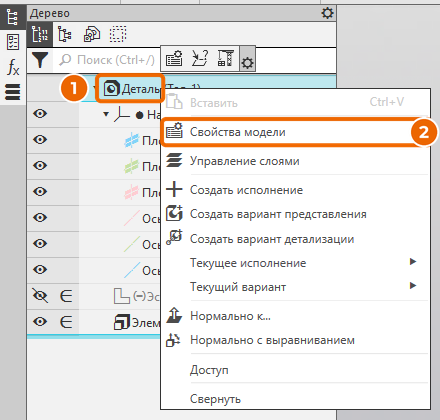This screenshot has width=440, height=420.
Task: Choose Свойства модели in the context menu
Action: (x=295, y=132)
